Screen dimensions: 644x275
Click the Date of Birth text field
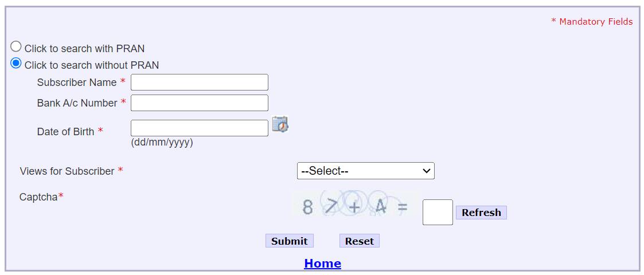(199, 128)
